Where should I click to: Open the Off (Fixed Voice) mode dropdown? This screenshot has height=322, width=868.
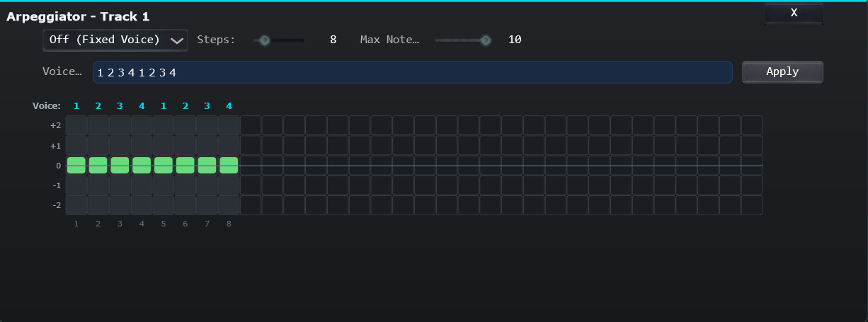[x=115, y=40]
